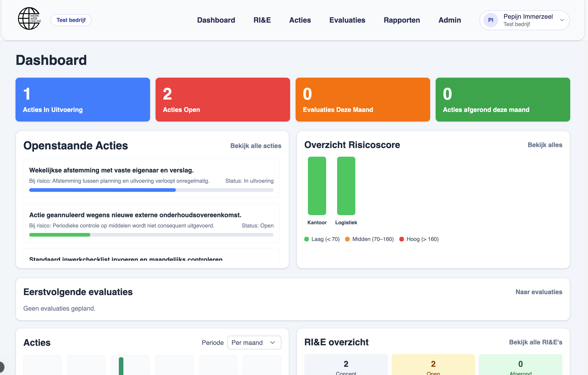Open the Evaluaties nav item
The width and height of the screenshot is (588, 375).
coord(347,20)
